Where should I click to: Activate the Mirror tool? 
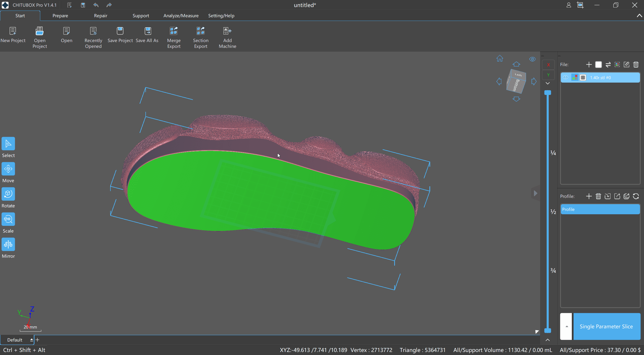pos(8,244)
